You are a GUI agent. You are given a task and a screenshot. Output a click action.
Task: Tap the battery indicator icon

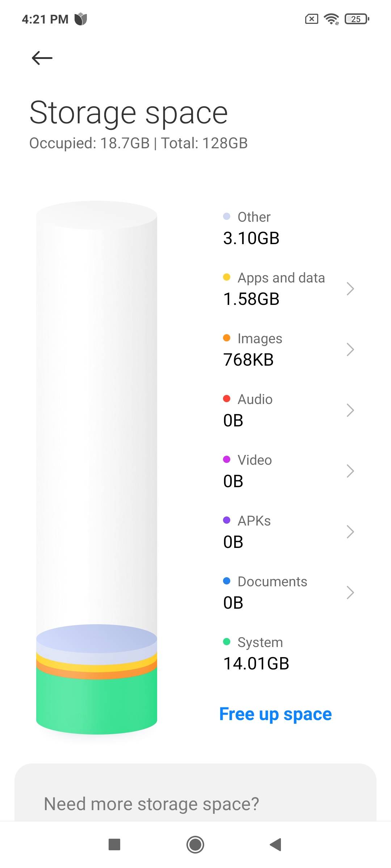[357, 19]
